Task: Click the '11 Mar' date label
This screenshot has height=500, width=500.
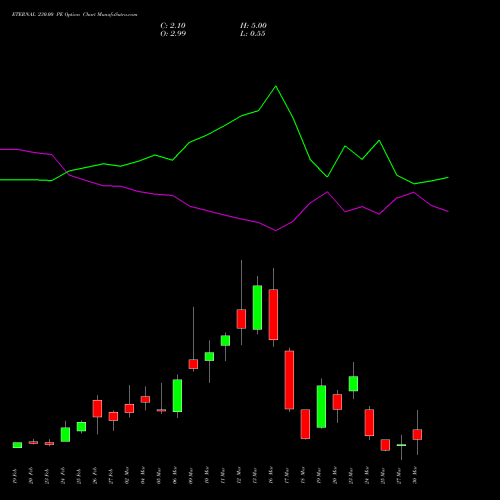Action: click(223, 476)
